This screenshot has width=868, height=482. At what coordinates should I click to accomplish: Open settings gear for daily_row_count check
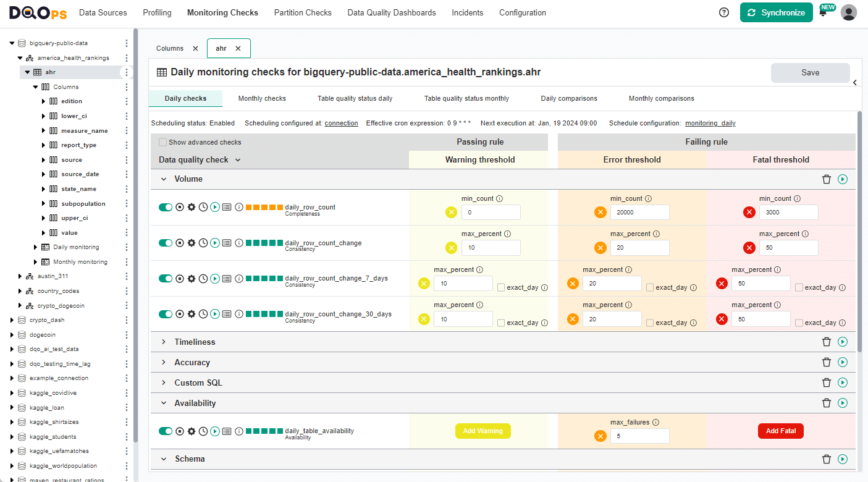(x=191, y=207)
